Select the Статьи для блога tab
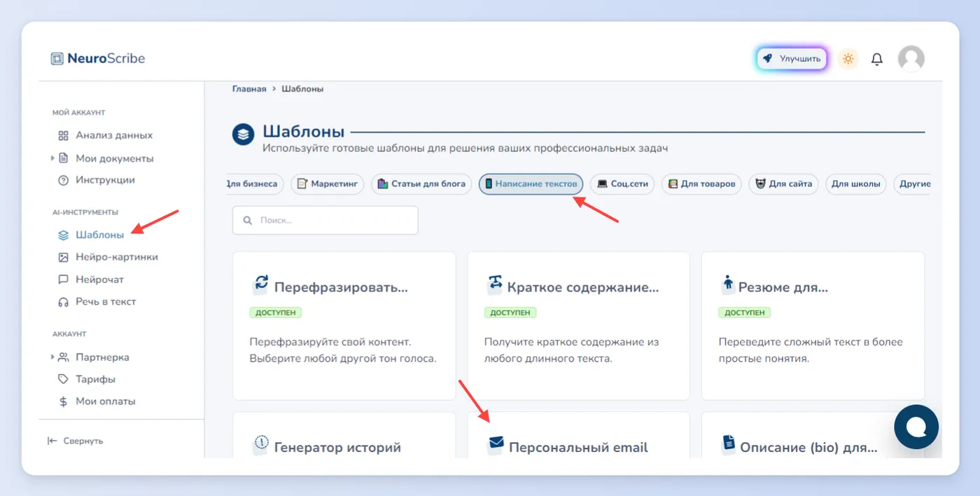 pos(421,184)
